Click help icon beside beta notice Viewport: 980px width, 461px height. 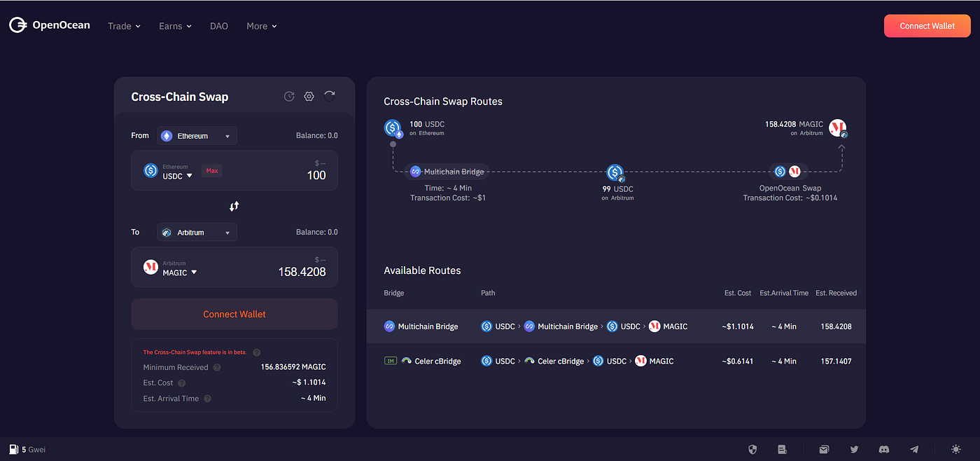tap(256, 352)
